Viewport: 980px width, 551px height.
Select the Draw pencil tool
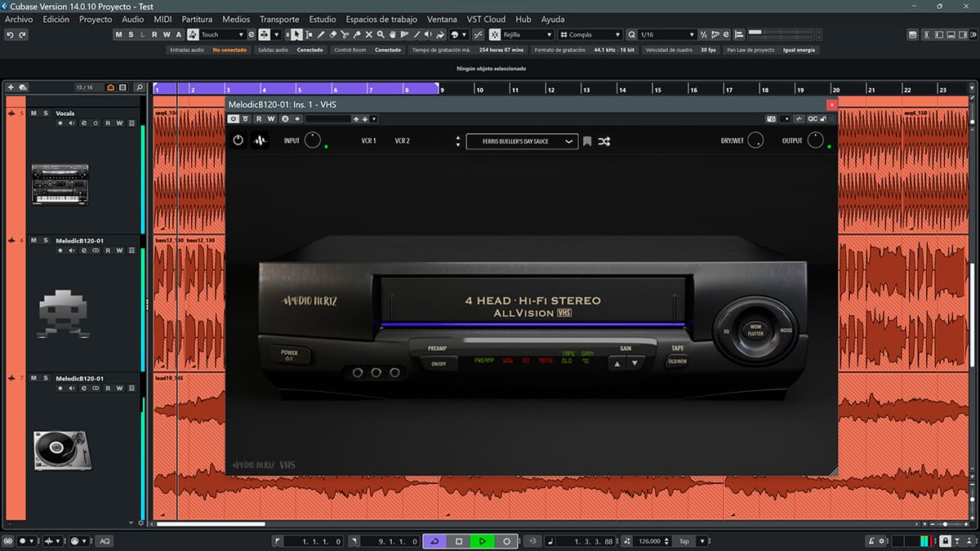point(322,35)
